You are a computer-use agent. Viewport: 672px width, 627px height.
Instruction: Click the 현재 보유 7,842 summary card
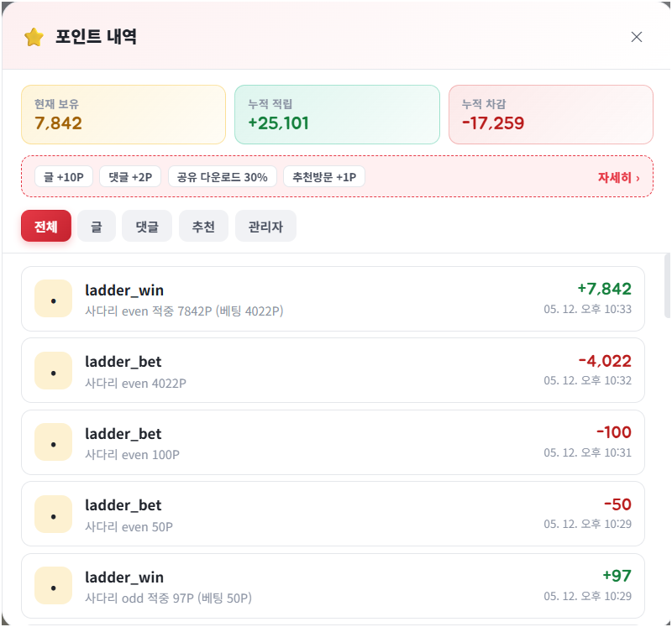pos(123,114)
